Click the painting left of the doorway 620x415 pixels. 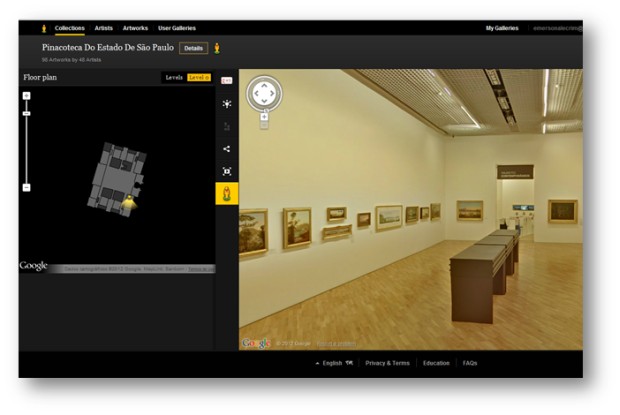click(x=470, y=210)
